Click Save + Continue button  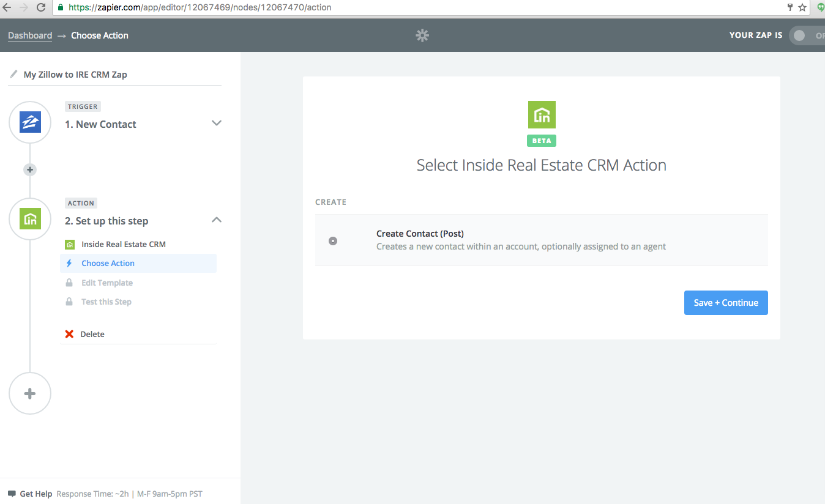(726, 303)
